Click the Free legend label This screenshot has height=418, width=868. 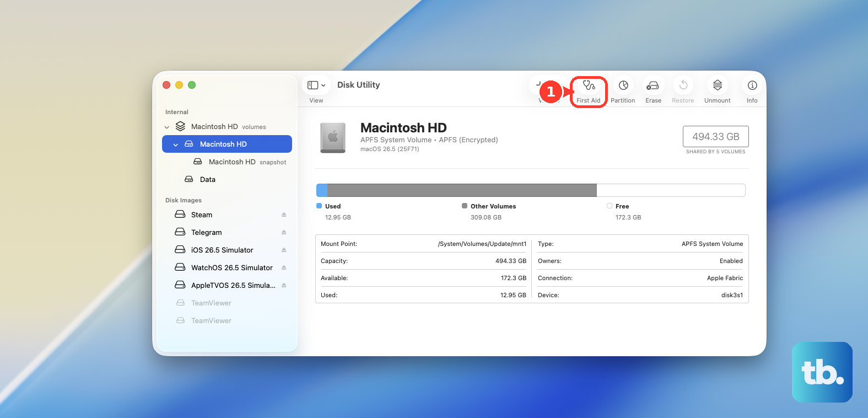click(x=622, y=206)
